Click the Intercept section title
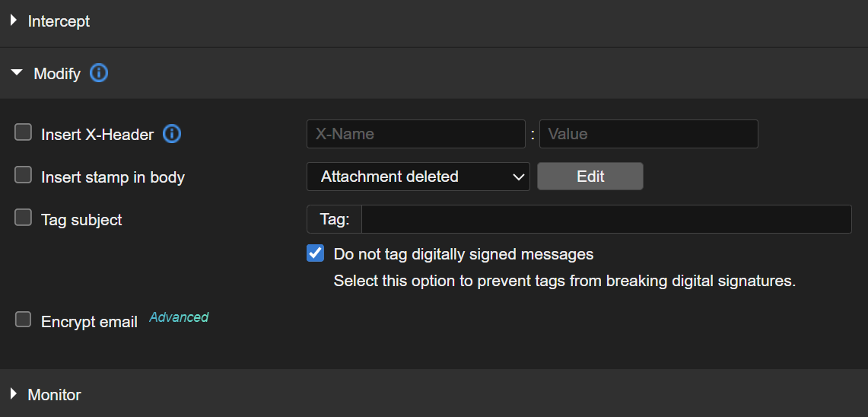 click(x=59, y=21)
